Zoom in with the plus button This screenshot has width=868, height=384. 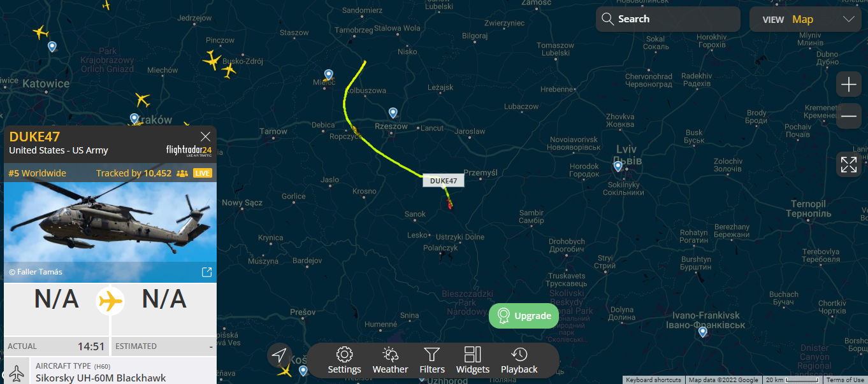[849, 84]
